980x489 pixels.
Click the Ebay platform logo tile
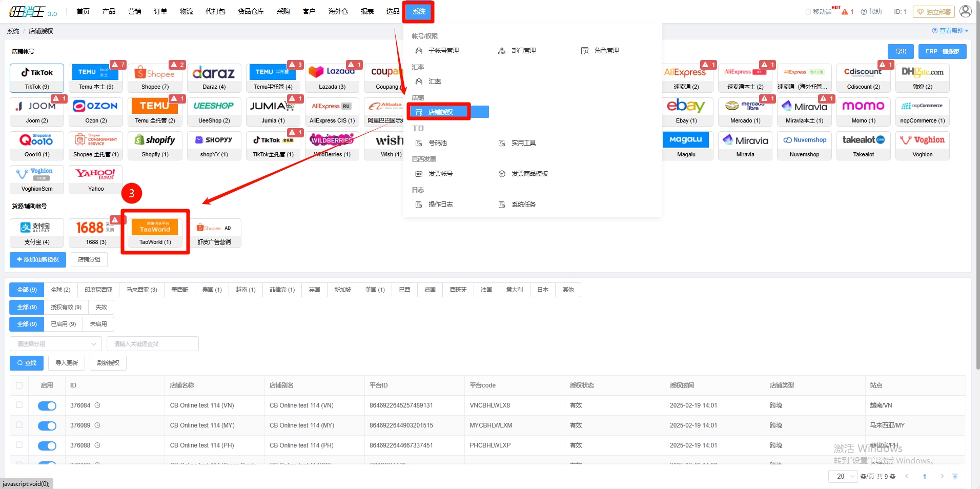tap(686, 111)
